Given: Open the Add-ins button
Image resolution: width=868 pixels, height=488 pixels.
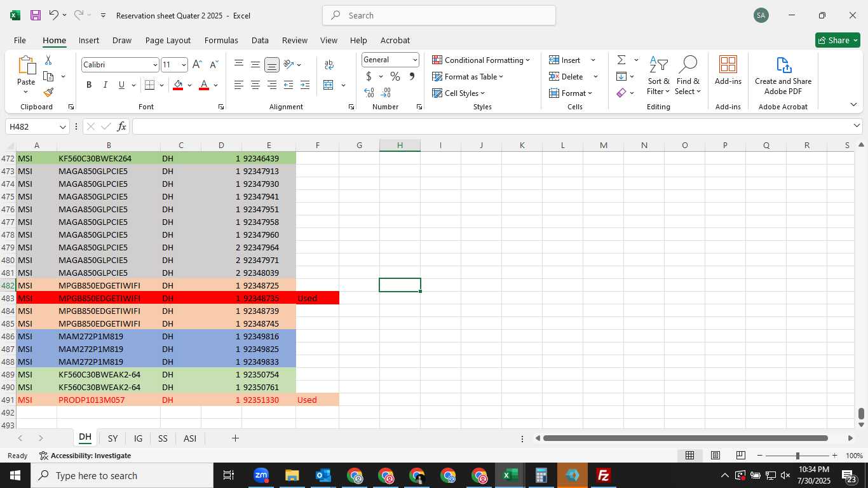Looking at the screenshot, I should [x=728, y=70].
